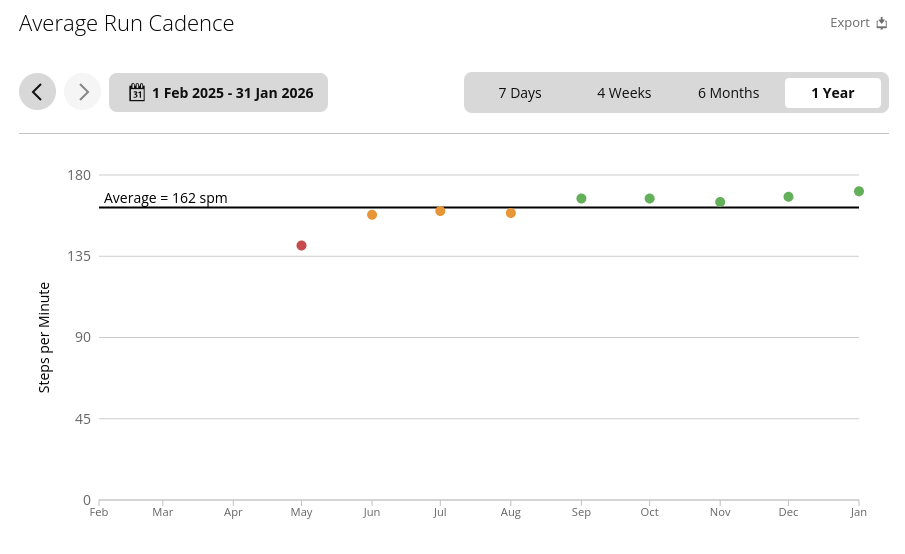Click the orange August data point
This screenshot has height=554, width=905.
tap(511, 213)
